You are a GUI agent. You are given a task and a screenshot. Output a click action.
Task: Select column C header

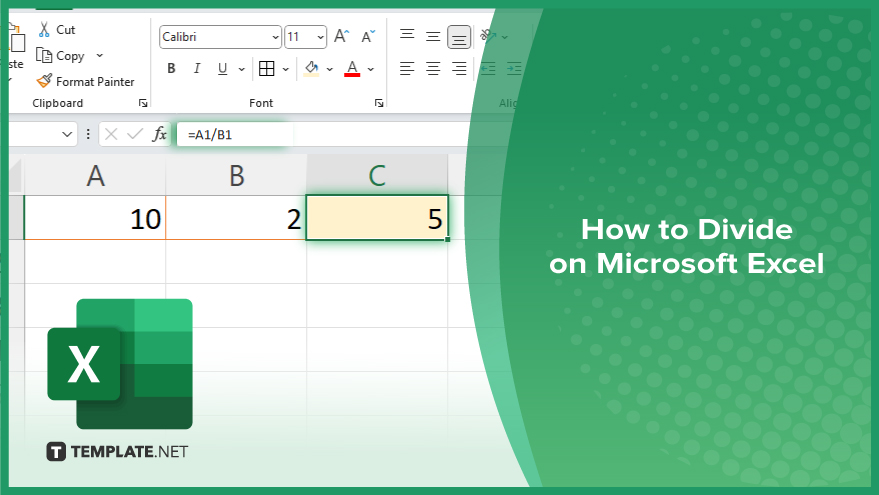(x=377, y=175)
